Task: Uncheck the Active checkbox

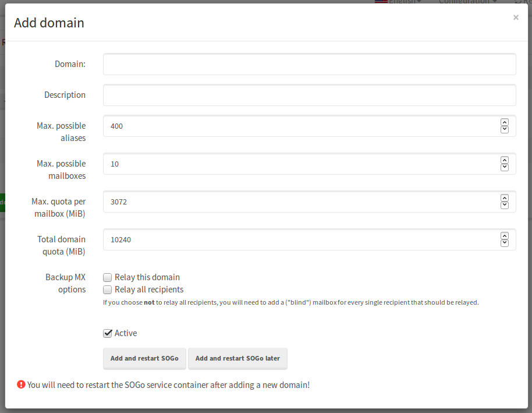Action: click(107, 333)
